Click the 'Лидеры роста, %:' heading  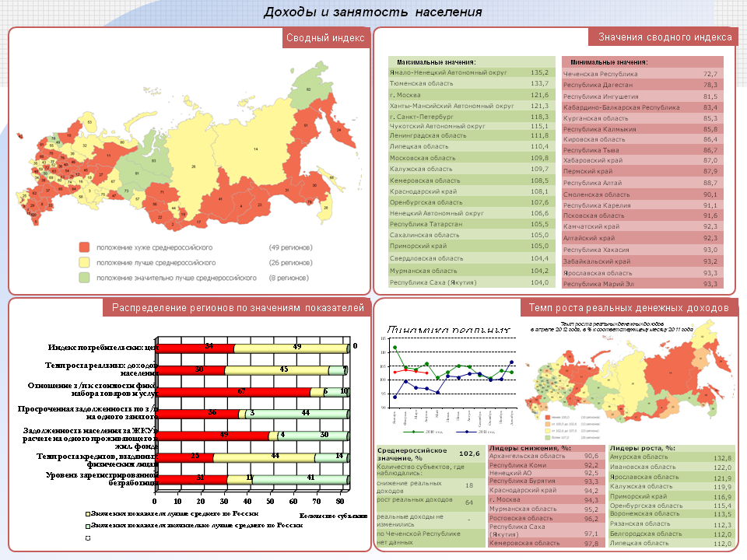(643, 448)
